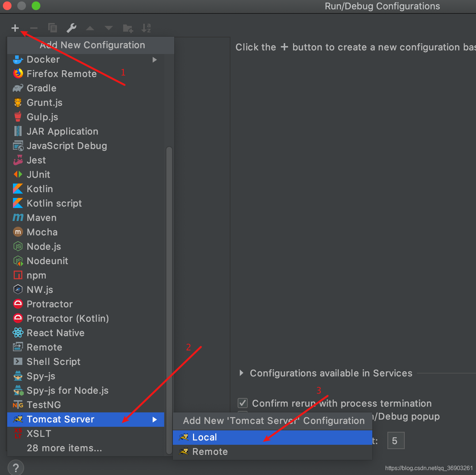Click the JavaScript Debug icon

click(x=18, y=146)
